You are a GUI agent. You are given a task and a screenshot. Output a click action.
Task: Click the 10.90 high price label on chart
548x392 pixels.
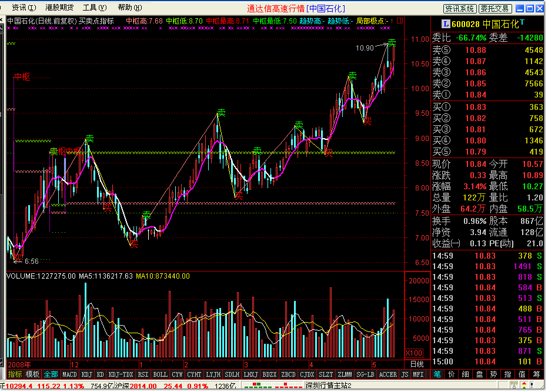[x=365, y=48]
